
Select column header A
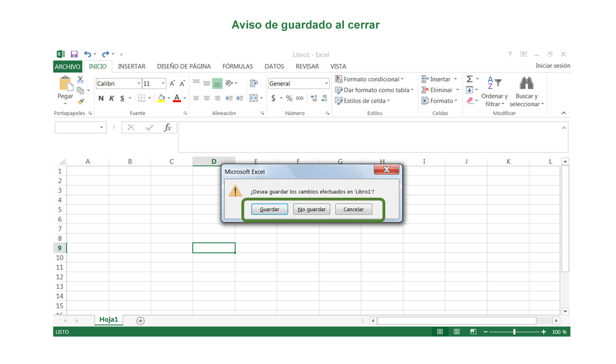tap(87, 161)
